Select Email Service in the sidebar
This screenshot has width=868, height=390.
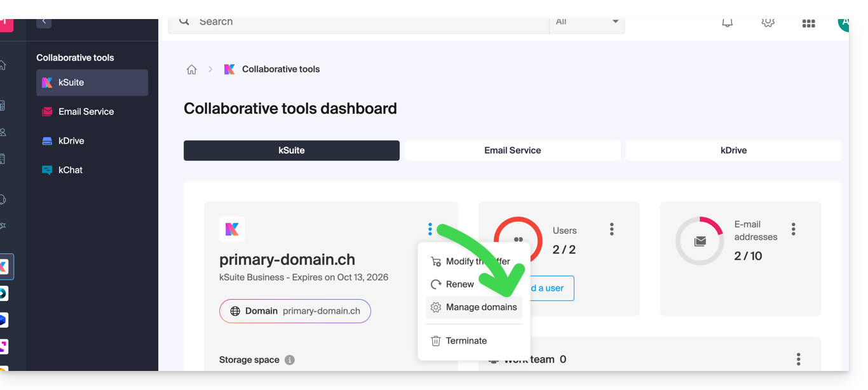pyautogui.click(x=86, y=112)
